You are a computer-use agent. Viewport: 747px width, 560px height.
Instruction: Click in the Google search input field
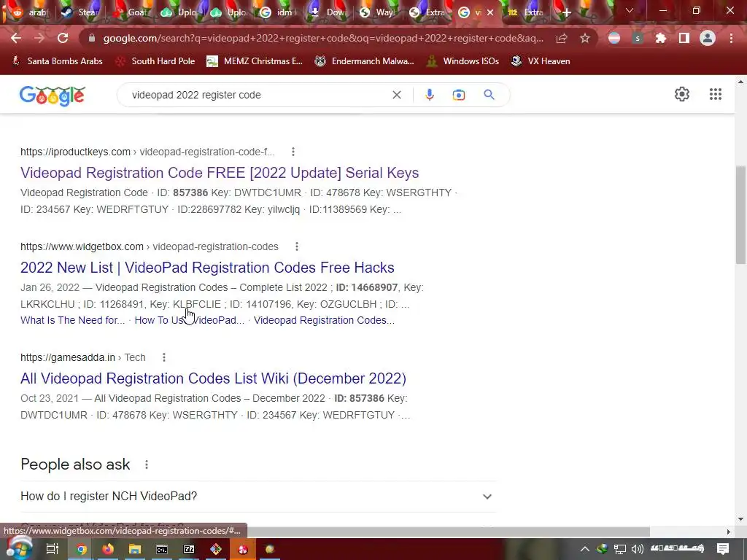258,95
